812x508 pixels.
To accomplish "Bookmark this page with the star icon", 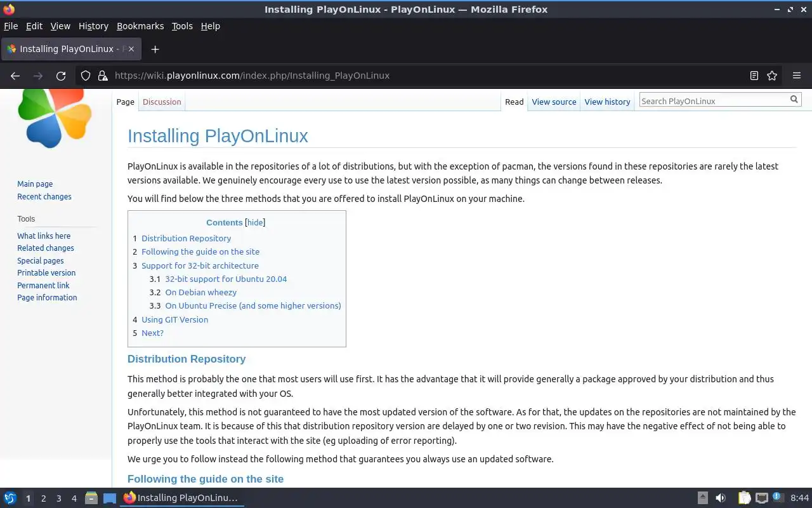I will [x=772, y=76].
